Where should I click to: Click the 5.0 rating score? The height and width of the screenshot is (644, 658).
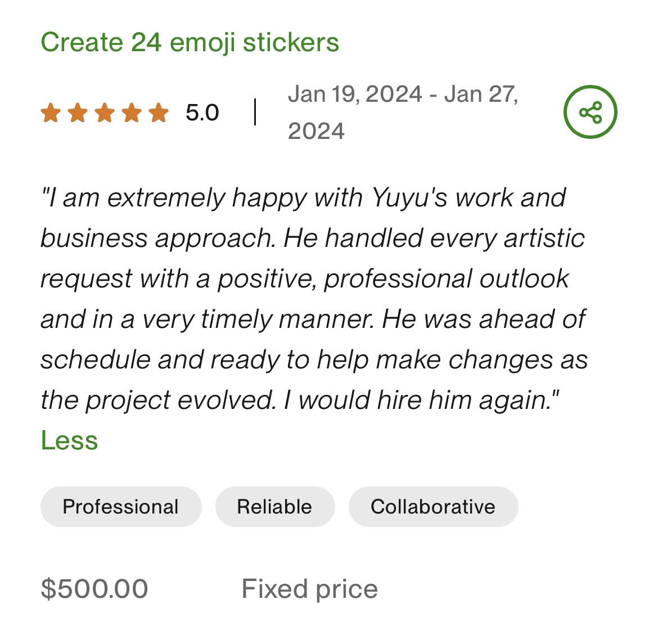[x=202, y=112]
